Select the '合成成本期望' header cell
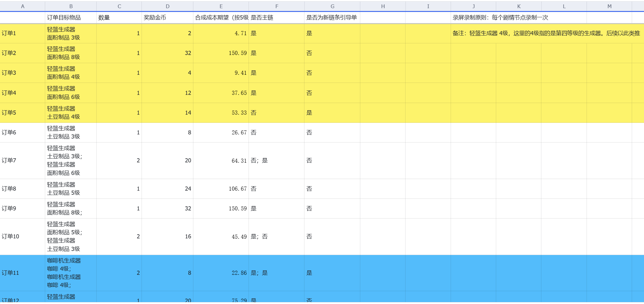 (x=221, y=18)
